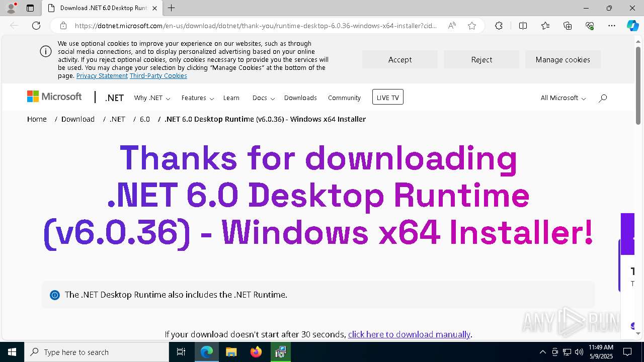Open Collections icon
Image resolution: width=644 pixels, height=362 pixels.
568,26
